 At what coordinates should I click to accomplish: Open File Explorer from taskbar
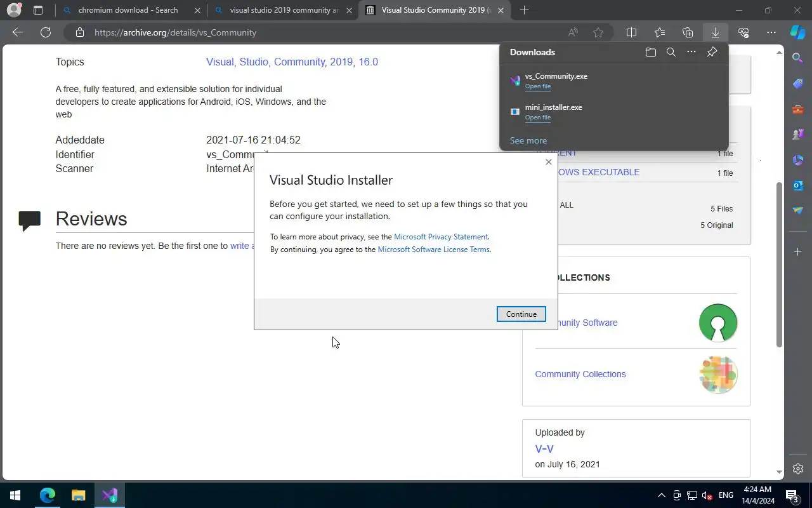coord(78,495)
